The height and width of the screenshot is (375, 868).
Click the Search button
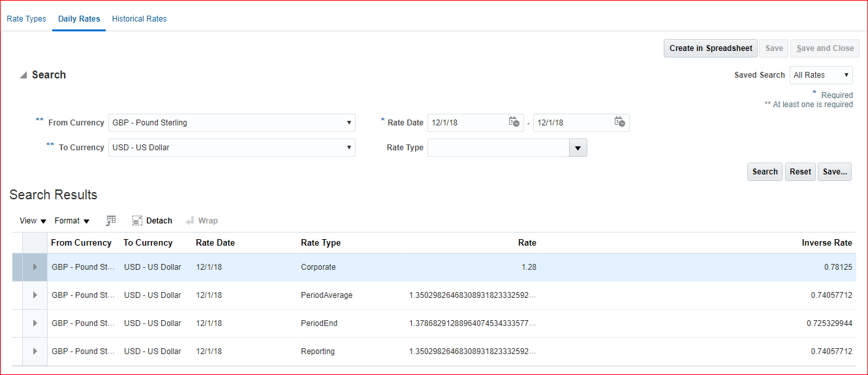click(764, 172)
